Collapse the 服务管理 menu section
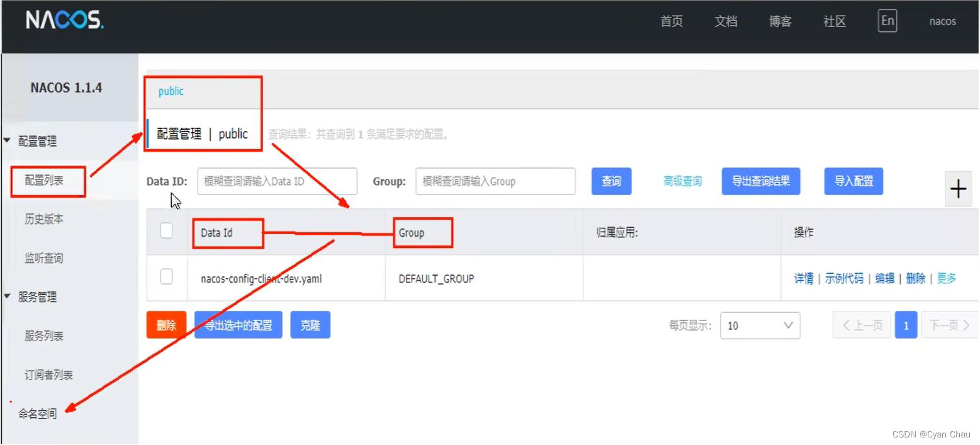This screenshot has width=980, height=445. 37,297
